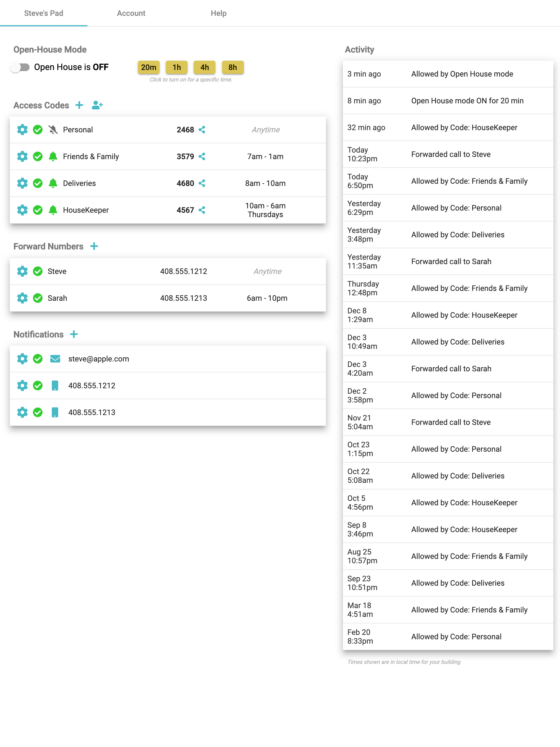The image size is (560, 747).
Task: Toggle the green checkmark for Steve
Action: (38, 271)
